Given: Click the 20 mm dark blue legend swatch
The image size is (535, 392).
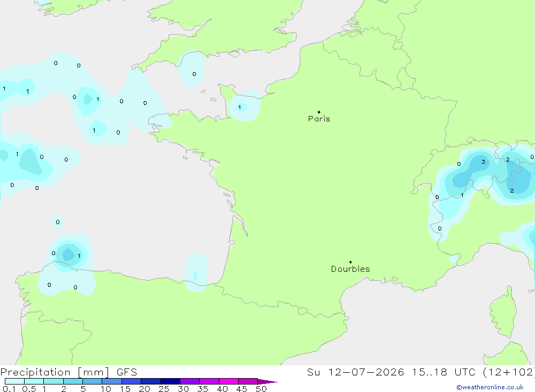Looking at the screenshot, I should click(150, 381).
